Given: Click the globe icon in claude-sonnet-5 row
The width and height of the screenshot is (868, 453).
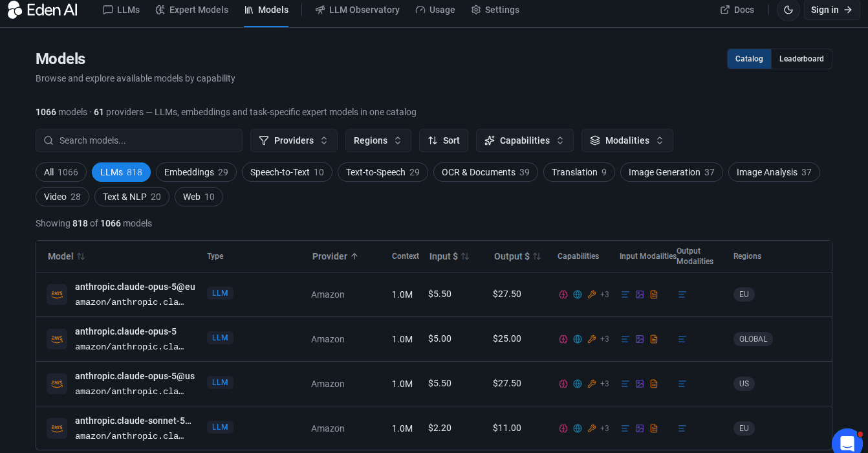Looking at the screenshot, I should coord(578,428).
